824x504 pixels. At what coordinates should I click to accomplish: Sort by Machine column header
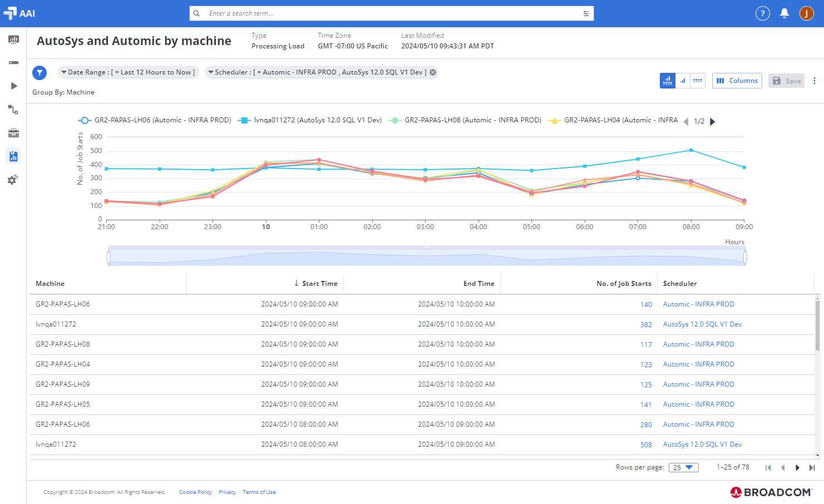50,284
